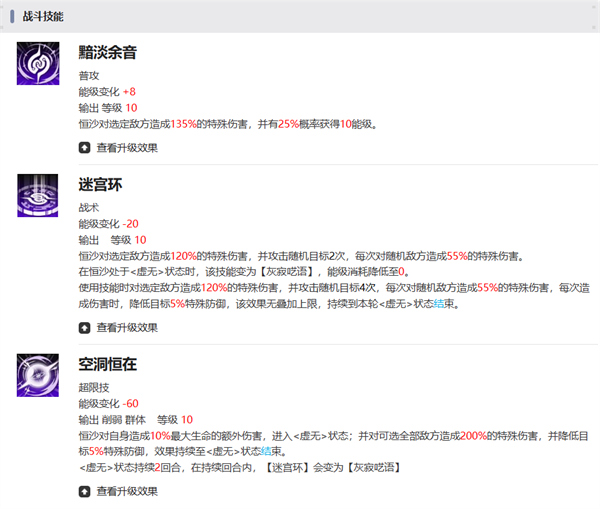Image resolution: width=600 pixels, height=509 pixels.
Task: Click the up-arrow icon under 空洞恒在
Action: click(x=84, y=491)
